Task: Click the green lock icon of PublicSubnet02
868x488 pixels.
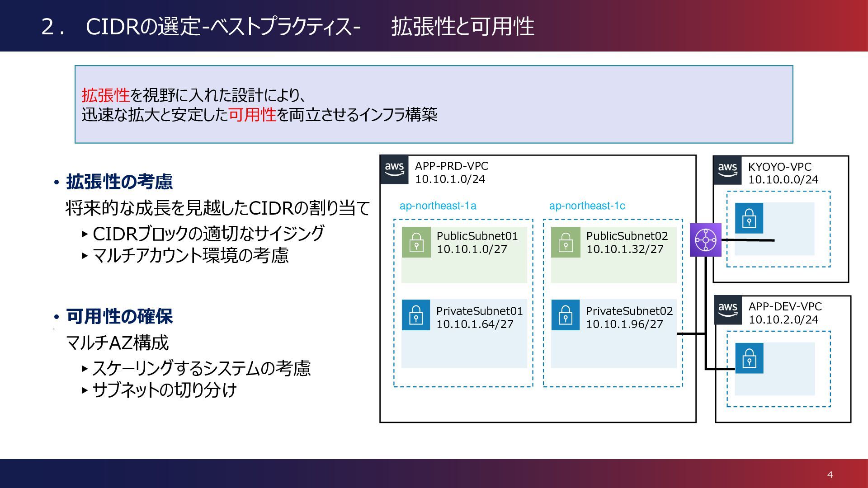Action: click(565, 242)
